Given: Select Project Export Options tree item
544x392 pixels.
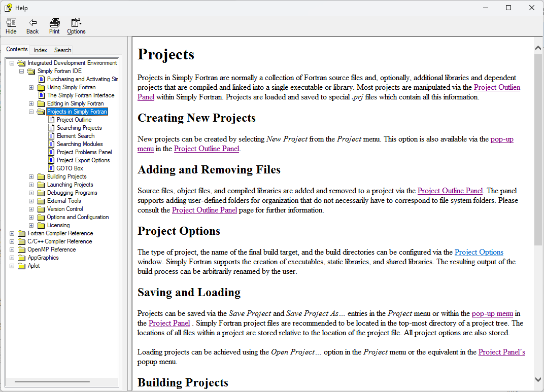Looking at the screenshot, I should point(83,160).
